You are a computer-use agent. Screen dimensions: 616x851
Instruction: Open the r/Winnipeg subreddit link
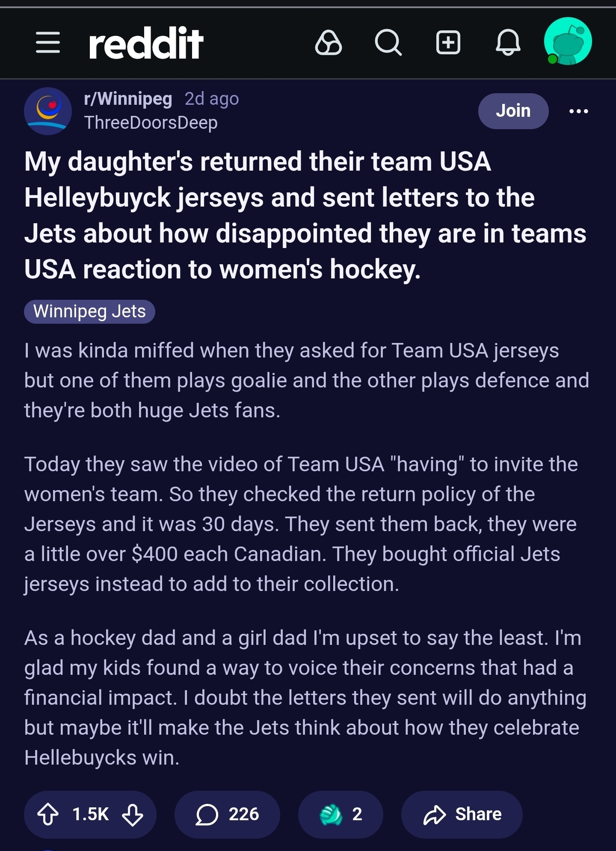click(128, 99)
